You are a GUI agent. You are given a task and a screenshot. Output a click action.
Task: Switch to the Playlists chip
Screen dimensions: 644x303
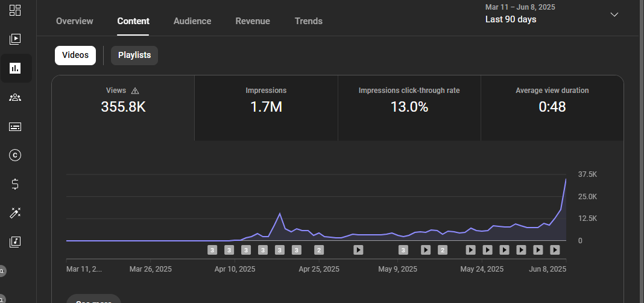tap(134, 56)
